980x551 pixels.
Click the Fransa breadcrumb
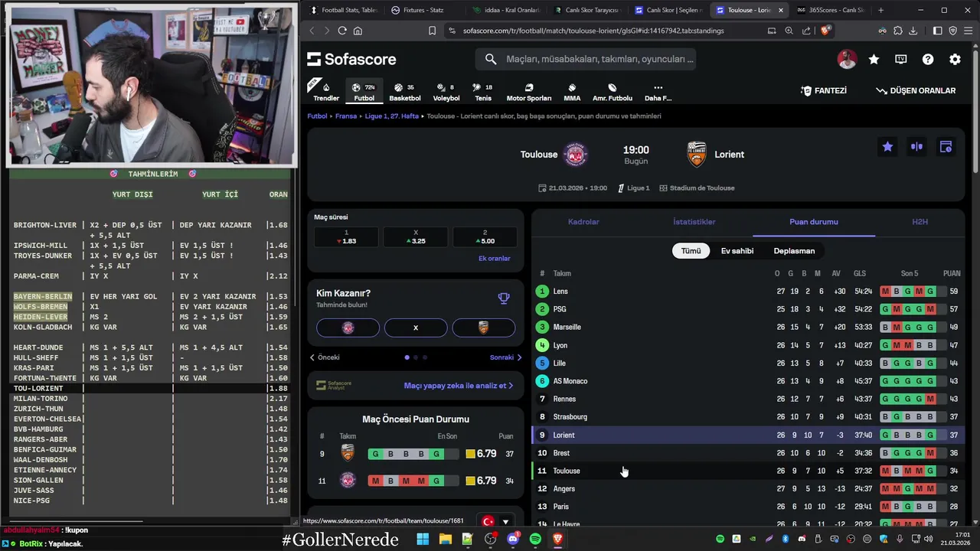(346, 116)
